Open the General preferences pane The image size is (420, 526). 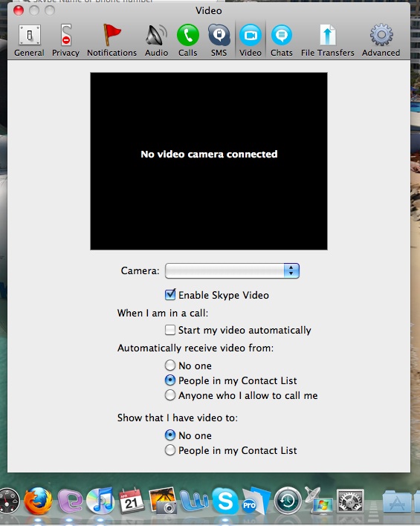[29, 40]
